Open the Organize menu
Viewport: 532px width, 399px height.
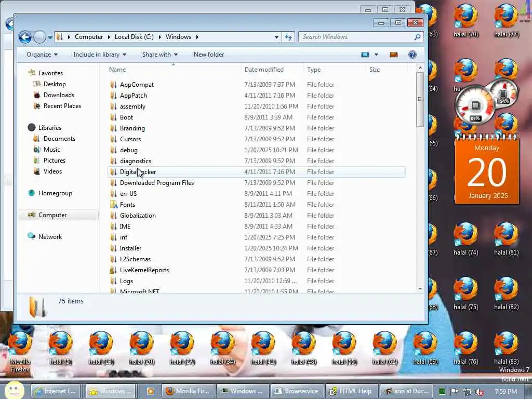click(42, 55)
